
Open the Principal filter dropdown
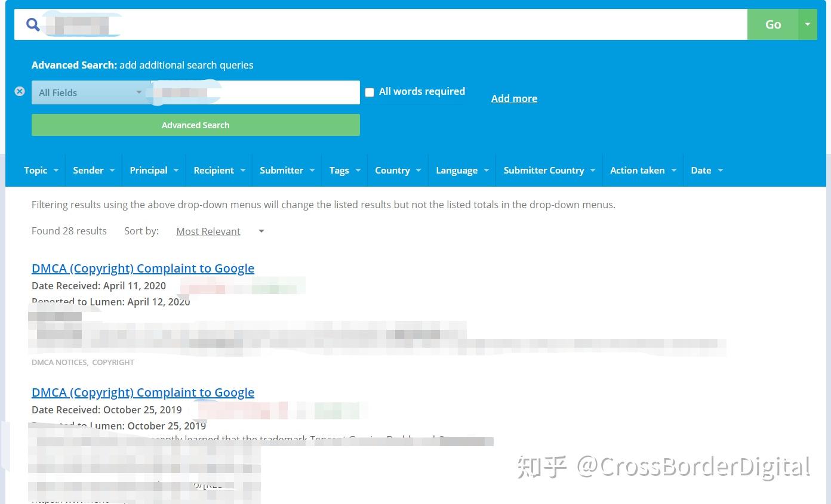pos(154,170)
